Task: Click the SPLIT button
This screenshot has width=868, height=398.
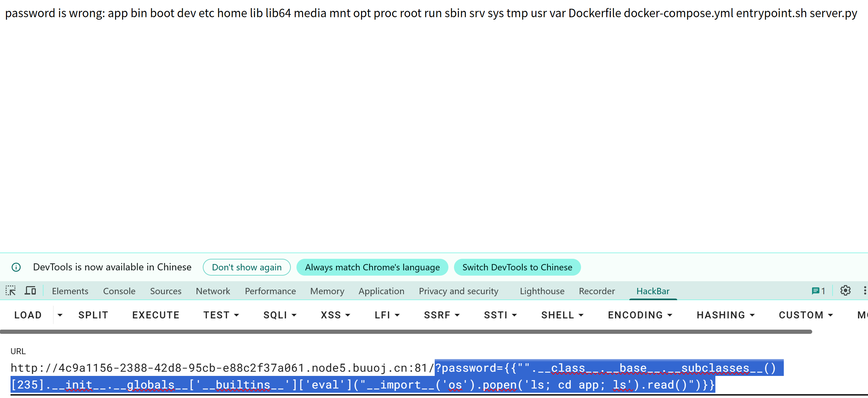Action: (93, 315)
